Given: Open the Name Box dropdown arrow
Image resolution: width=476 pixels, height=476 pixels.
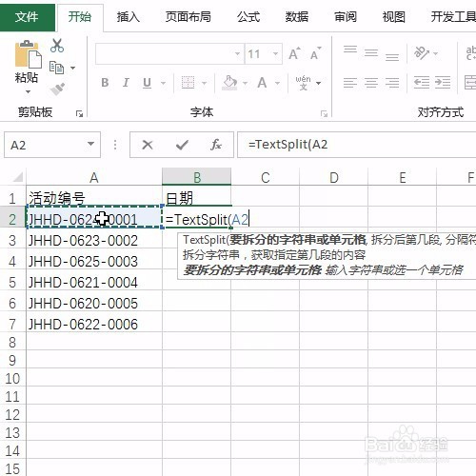Looking at the screenshot, I should (x=90, y=144).
